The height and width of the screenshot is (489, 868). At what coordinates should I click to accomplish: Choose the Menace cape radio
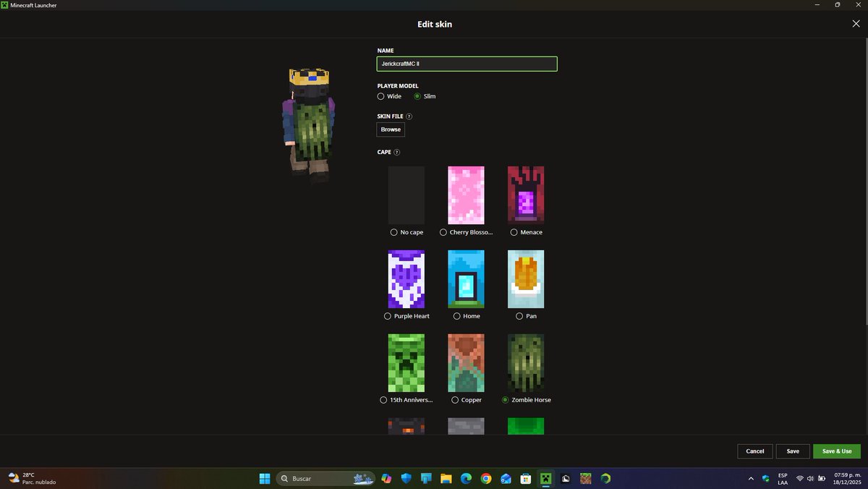514,232
